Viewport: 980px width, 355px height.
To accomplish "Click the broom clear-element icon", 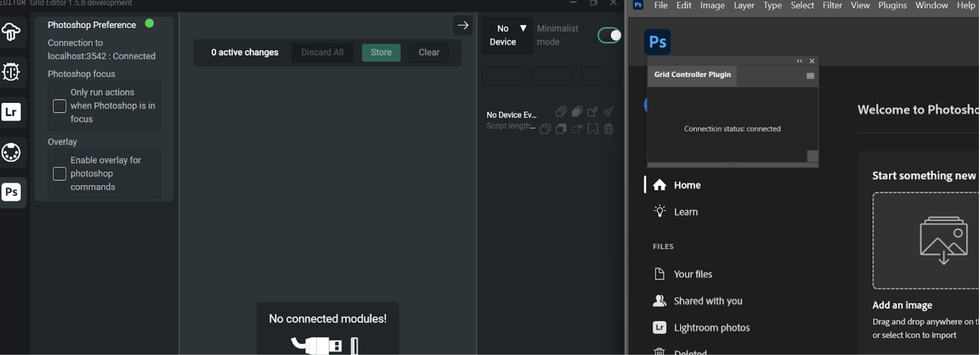I will coord(609,111).
